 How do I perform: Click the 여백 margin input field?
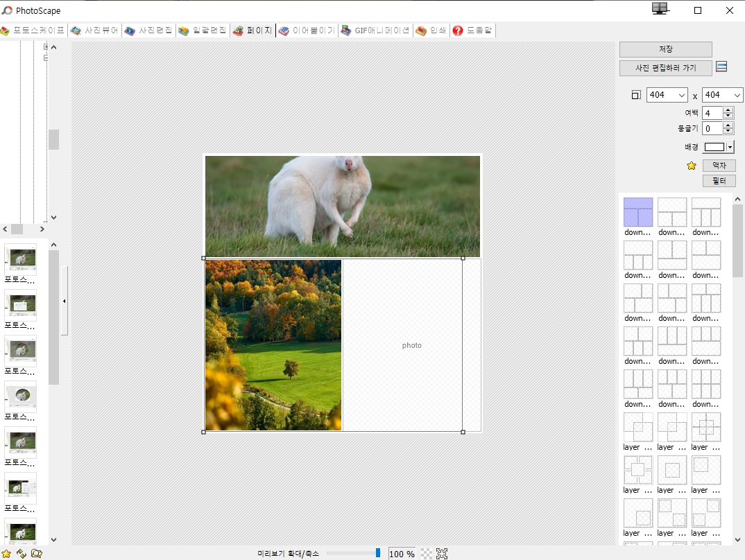pos(712,113)
